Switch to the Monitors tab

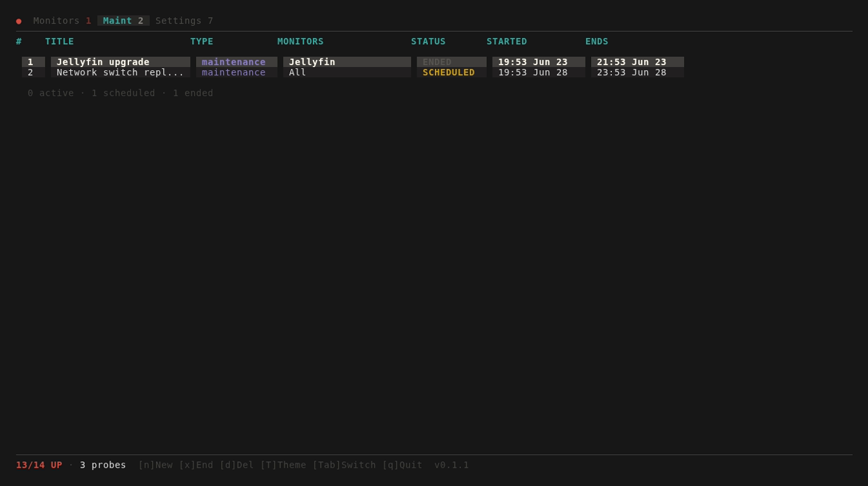coord(62,21)
